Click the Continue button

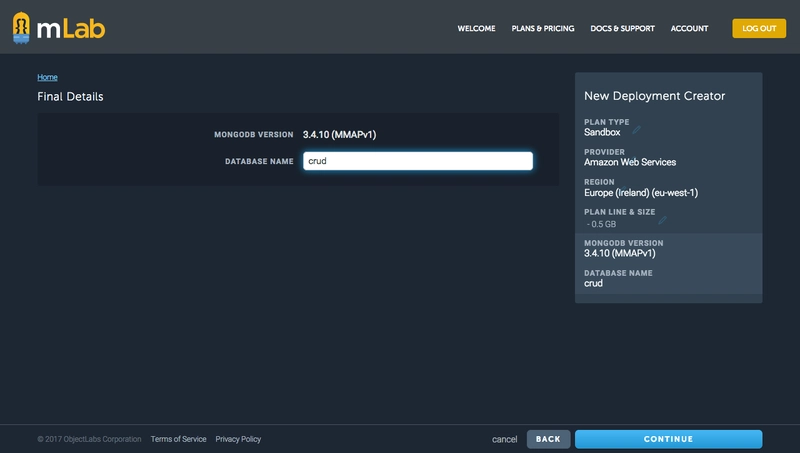click(x=668, y=439)
